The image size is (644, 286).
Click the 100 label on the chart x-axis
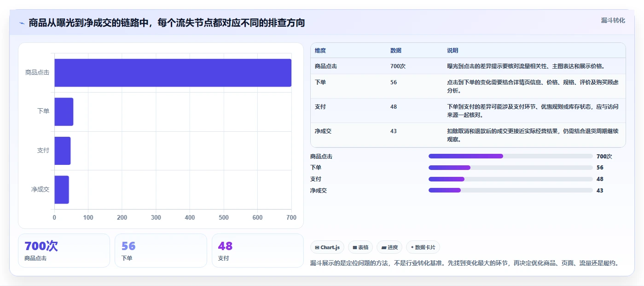pos(88,218)
